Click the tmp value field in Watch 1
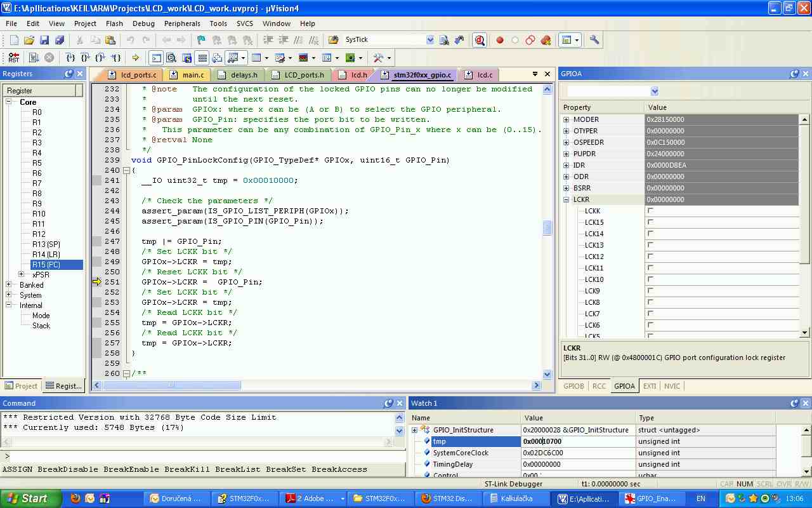812x508 pixels. pos(577,441)
